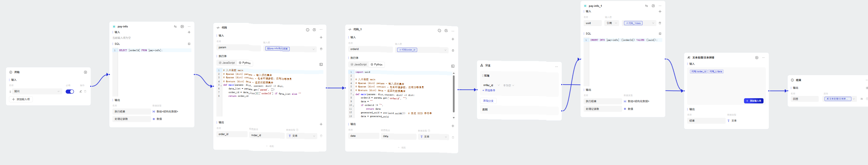Add an input to the 代码_1 node
Image resolution: width=868 pixels, height=165 pixels.
pos(453,39)
